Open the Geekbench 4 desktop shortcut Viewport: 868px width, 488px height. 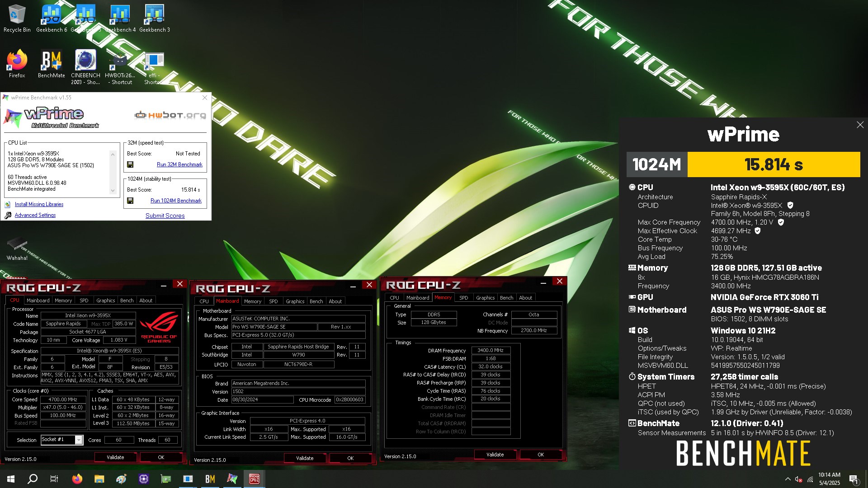120,19
